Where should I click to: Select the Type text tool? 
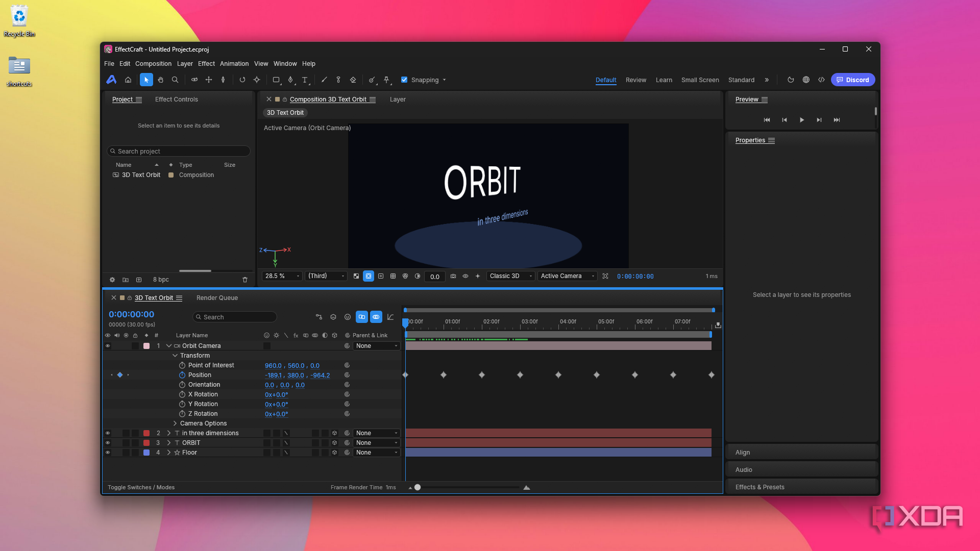tap(305, 80)
